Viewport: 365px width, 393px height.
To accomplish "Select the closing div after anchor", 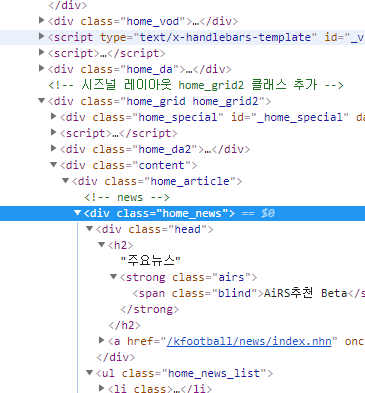I will 116,357.
